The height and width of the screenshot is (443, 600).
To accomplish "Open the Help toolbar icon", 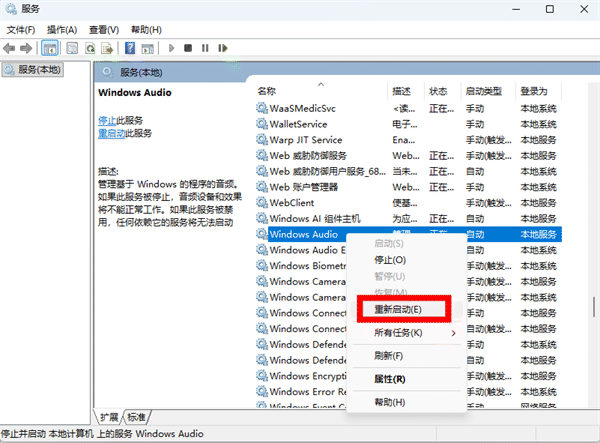I will point(130,48).
